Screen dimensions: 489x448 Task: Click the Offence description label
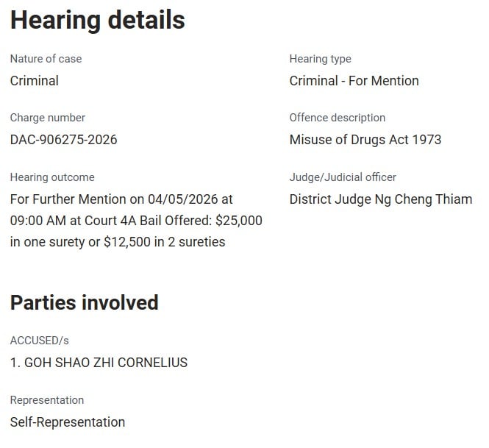[337, 118]
